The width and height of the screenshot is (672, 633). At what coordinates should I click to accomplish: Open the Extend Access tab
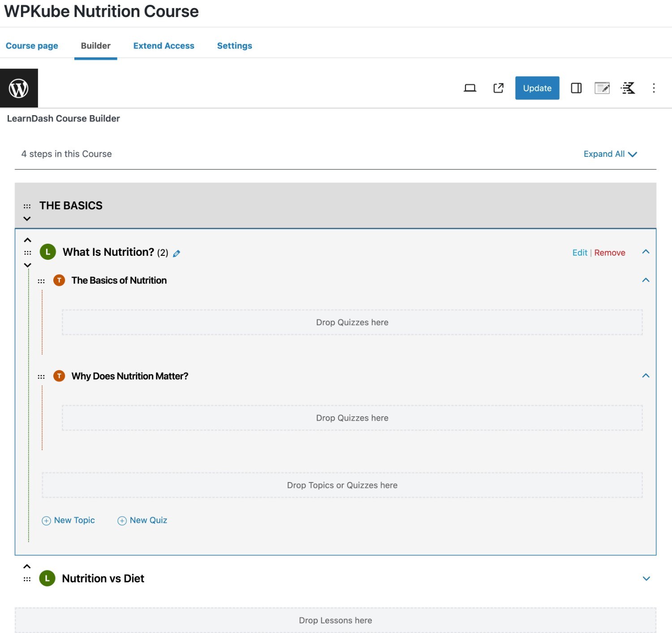pyautogui.click(x=164, y=46)
